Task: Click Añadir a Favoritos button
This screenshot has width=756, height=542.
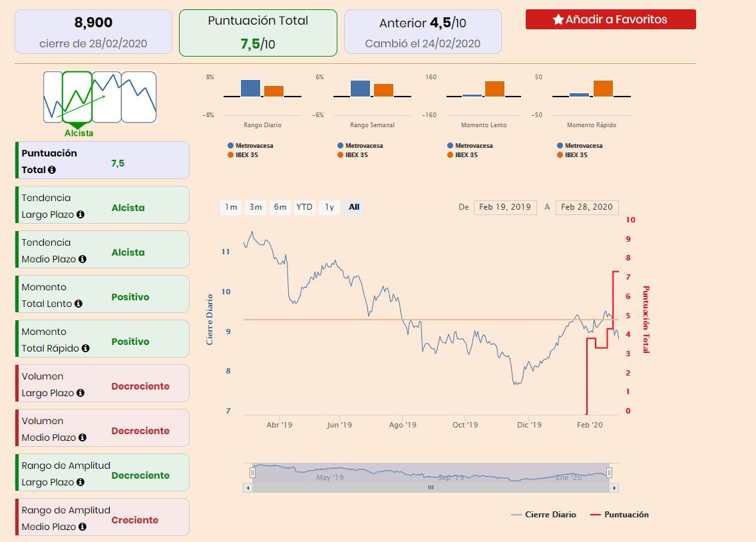Action: (x=610, y=19)
